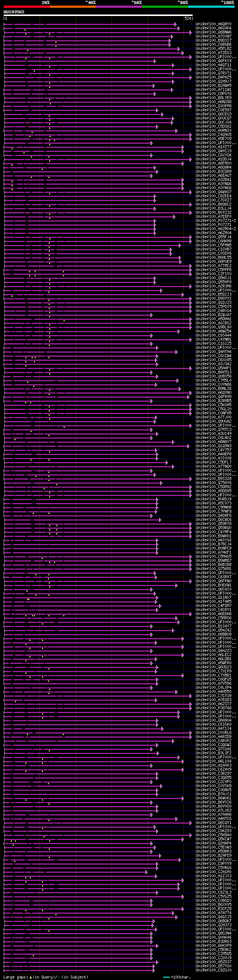238x980 pixels.
Task: Click on UniRef100_C6XRV7
Action: click(214, 577)
